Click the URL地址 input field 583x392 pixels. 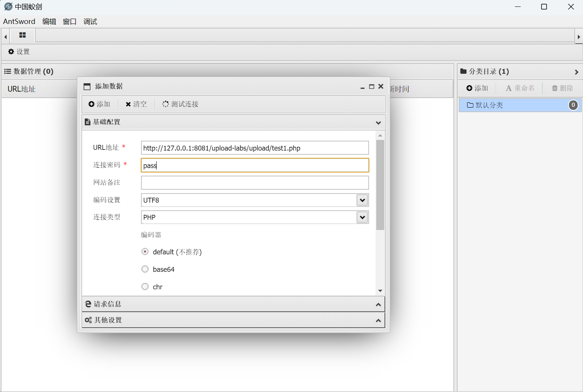click(255, 148)
